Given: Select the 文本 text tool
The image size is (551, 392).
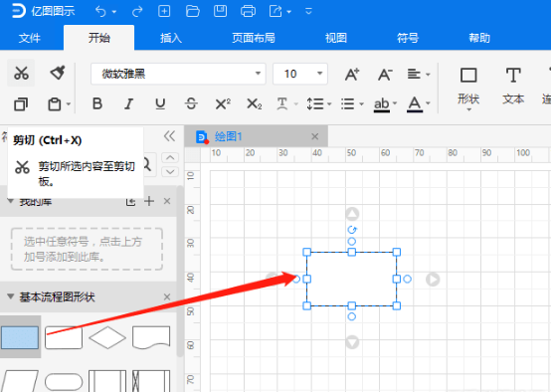Looking at the screenshot, I should (513, 87).
